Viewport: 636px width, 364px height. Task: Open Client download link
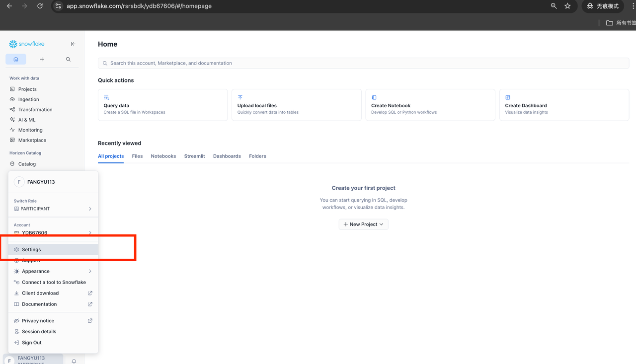(53, 293)
